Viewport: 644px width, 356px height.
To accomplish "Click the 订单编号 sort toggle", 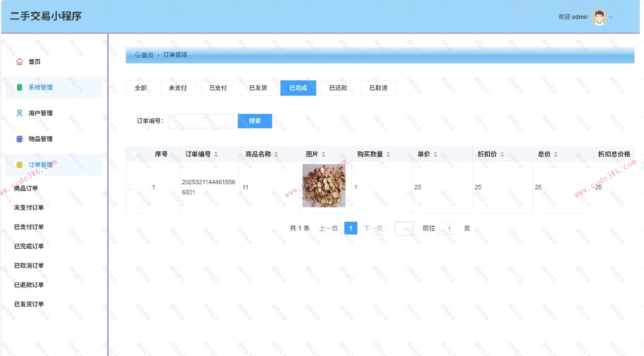I will [x=216, y=154].
